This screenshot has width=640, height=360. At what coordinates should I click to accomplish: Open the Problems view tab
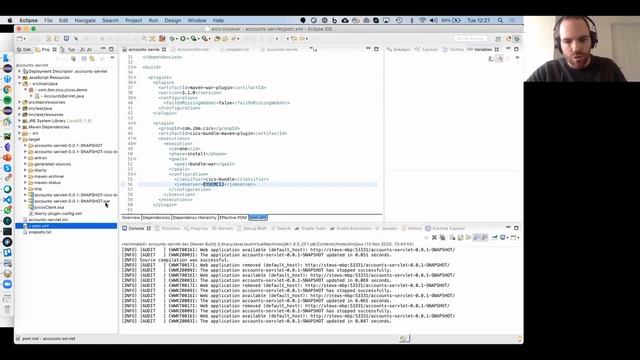pos(168,228)
